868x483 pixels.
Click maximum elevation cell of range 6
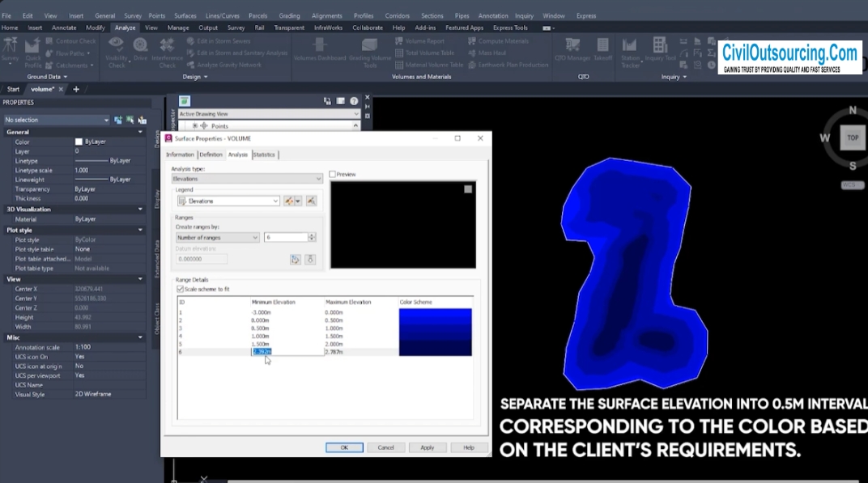334,352
